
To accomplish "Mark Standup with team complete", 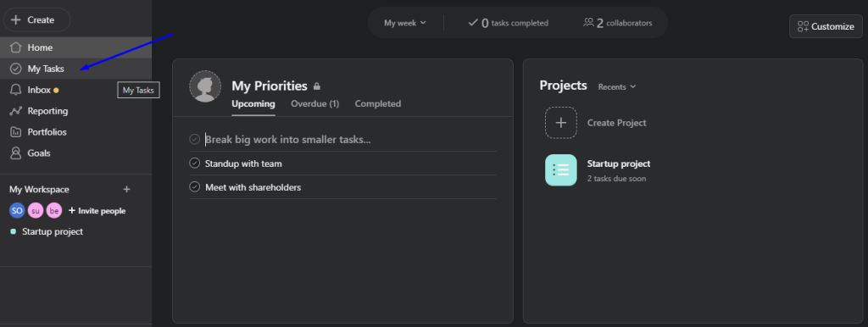I will (194, 163).
